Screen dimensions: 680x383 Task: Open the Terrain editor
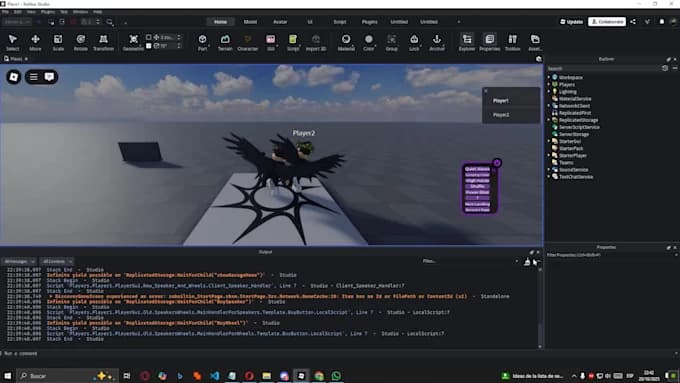pos(225,43)
